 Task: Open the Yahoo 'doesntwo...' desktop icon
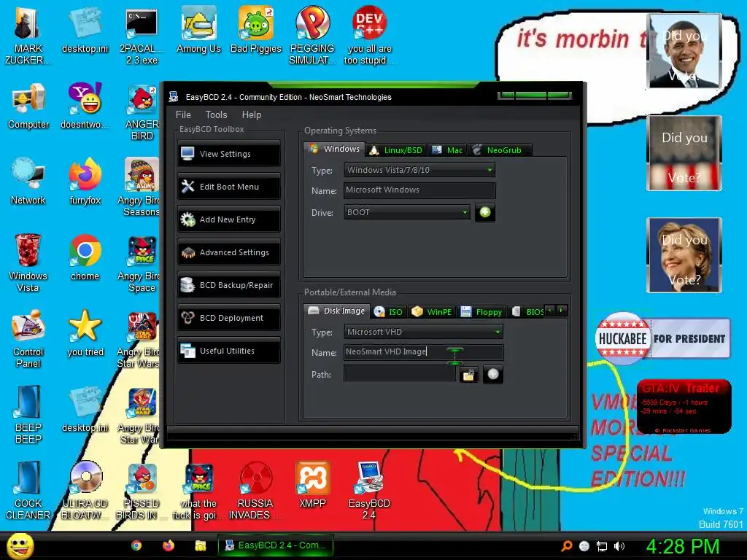click(85, 106)
